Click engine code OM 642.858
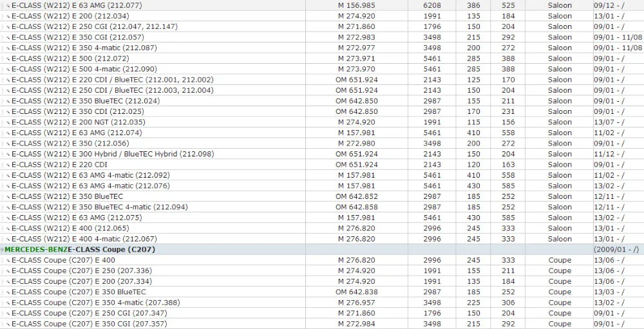The width and height of the screenshot is (644, 329). [357, 207]
